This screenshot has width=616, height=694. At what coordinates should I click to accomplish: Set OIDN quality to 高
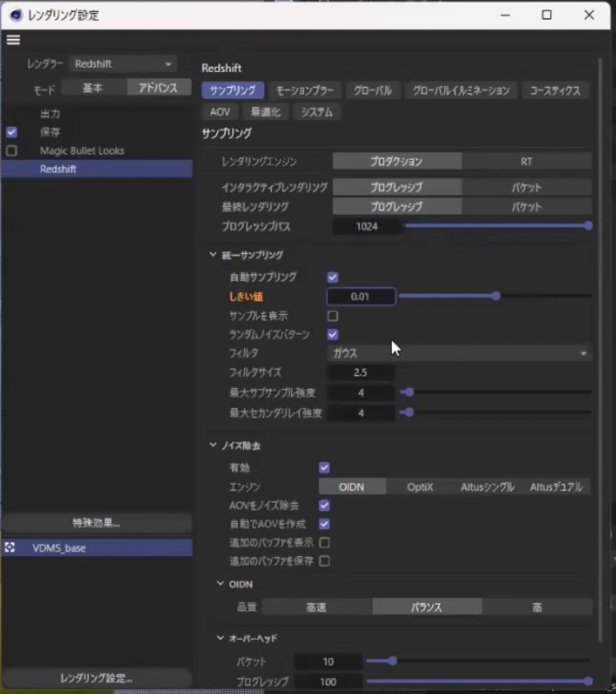coord(537,607)
